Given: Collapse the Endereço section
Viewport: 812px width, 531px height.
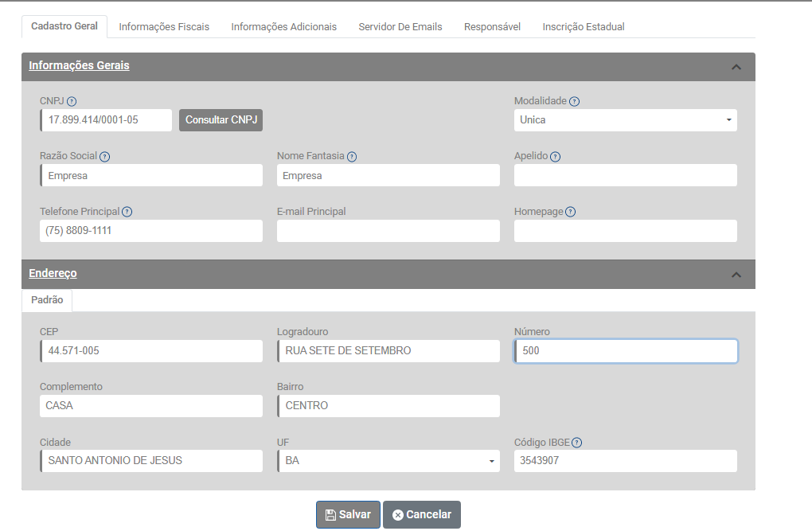Looking at the screenshot, I should coord(736,275).
